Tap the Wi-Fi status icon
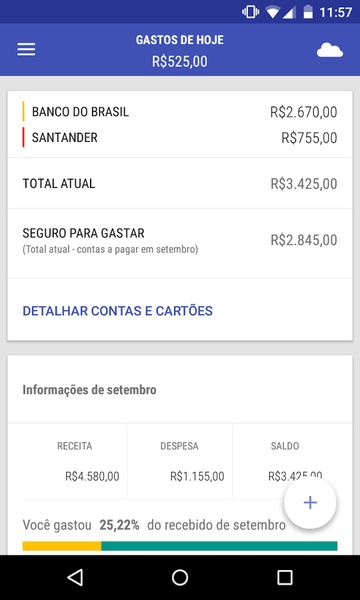This screenshot has width=360, height=600. pos(273,13)
